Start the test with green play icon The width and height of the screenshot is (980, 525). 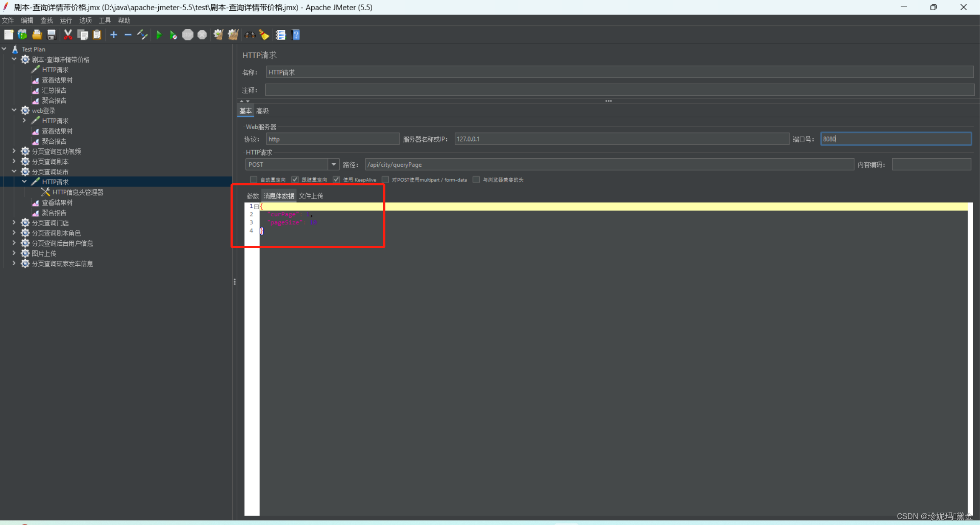pyautogui.click(x=159, y=35)
